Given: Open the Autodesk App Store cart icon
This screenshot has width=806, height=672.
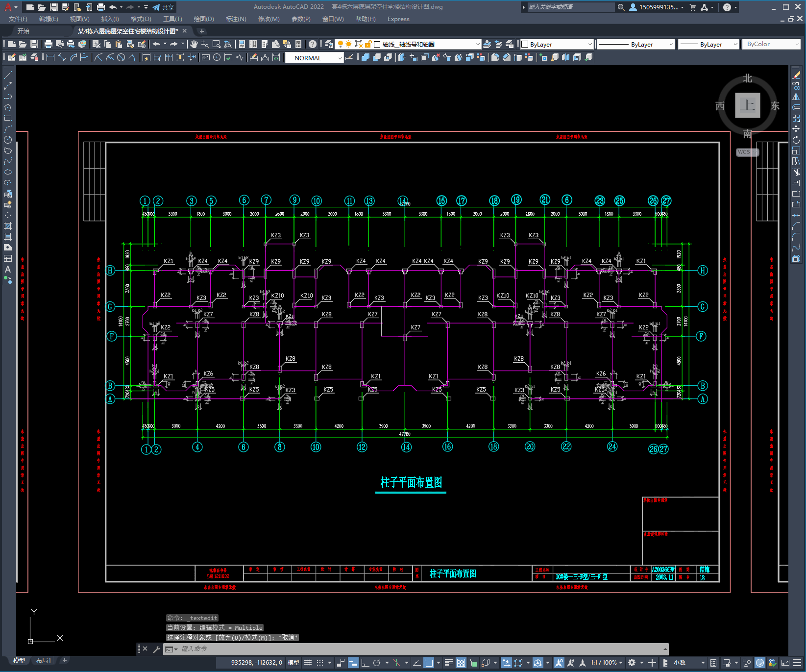Looking at the screenshot, I should (692, 7).
